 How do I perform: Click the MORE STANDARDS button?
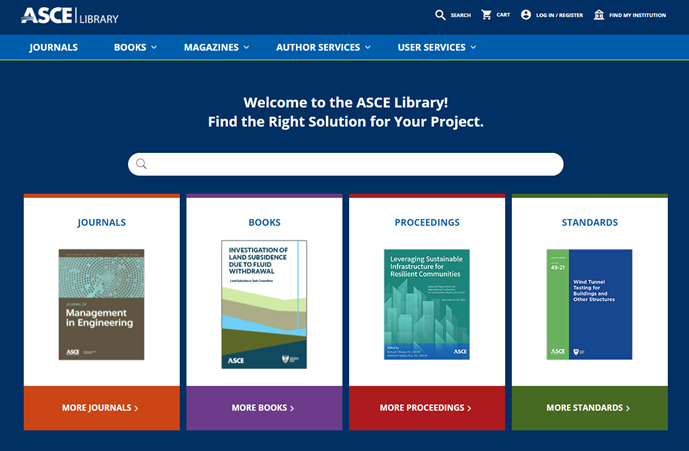590,408
